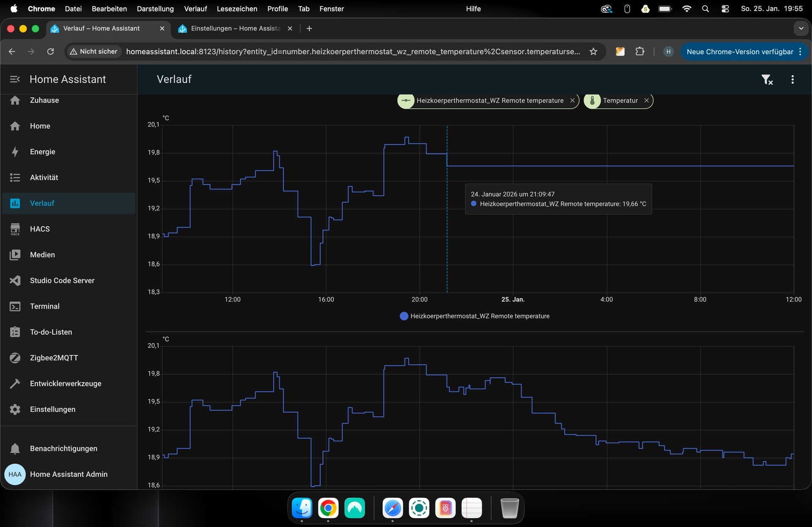Open Entwicklerwerkzeuge

coord(68,384)
